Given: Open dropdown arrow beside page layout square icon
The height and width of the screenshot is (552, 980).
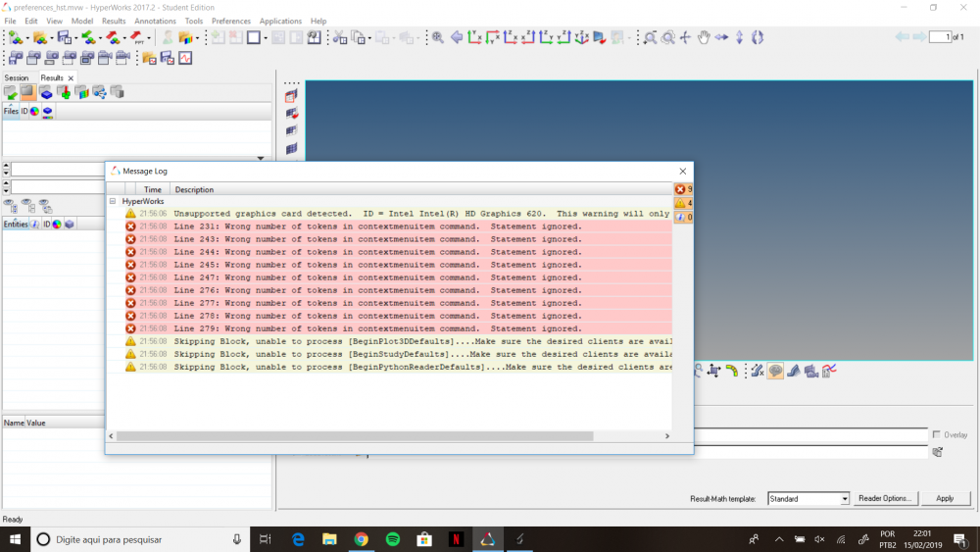Looking at the screenshot, I should point(266,38).
